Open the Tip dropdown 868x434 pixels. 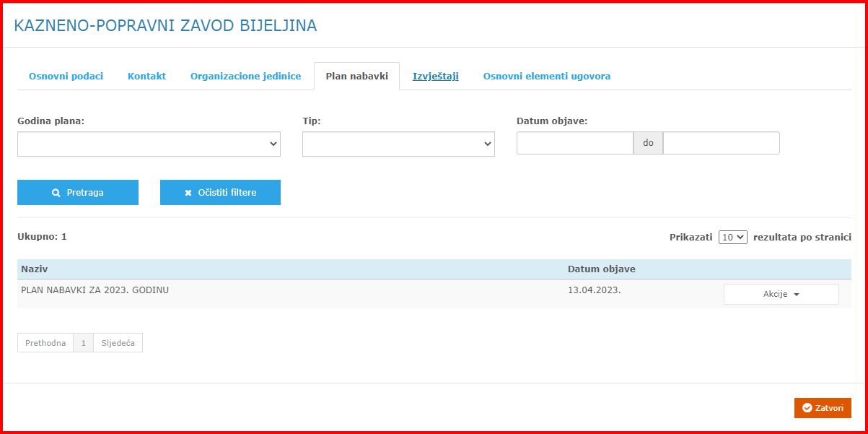pyautogui.click(x=398, y=144)
